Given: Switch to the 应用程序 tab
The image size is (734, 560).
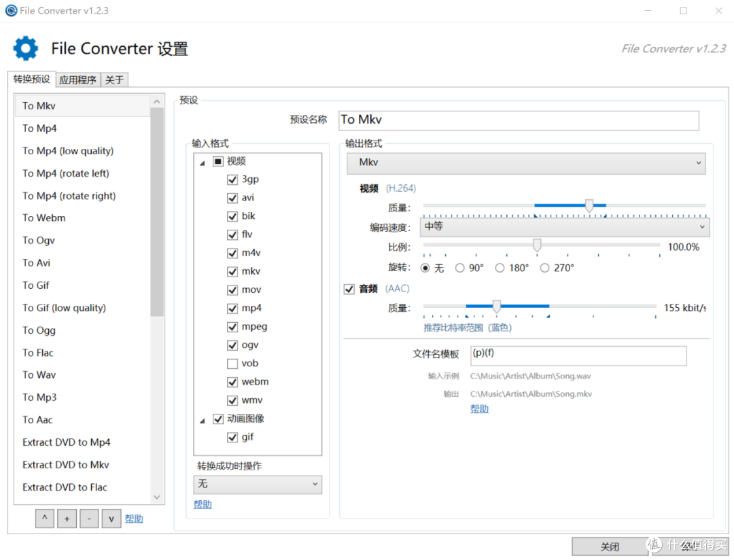Looking at the screenshot, I should click(77, 80).
